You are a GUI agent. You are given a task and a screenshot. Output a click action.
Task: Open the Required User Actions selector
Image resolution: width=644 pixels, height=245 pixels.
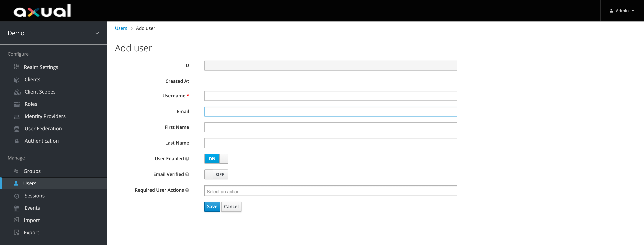coord(331,191)
